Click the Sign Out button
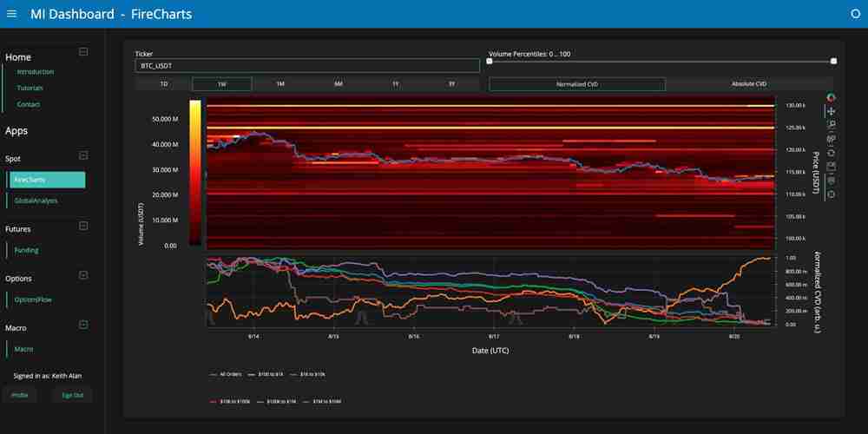Screen dimensions: 868x434 [72, 395]
